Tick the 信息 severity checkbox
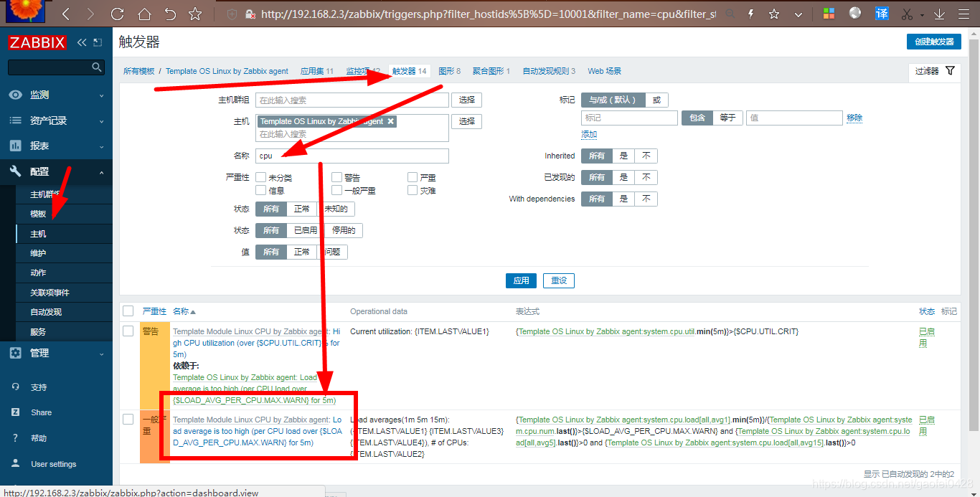 click(x=261, y=190)
